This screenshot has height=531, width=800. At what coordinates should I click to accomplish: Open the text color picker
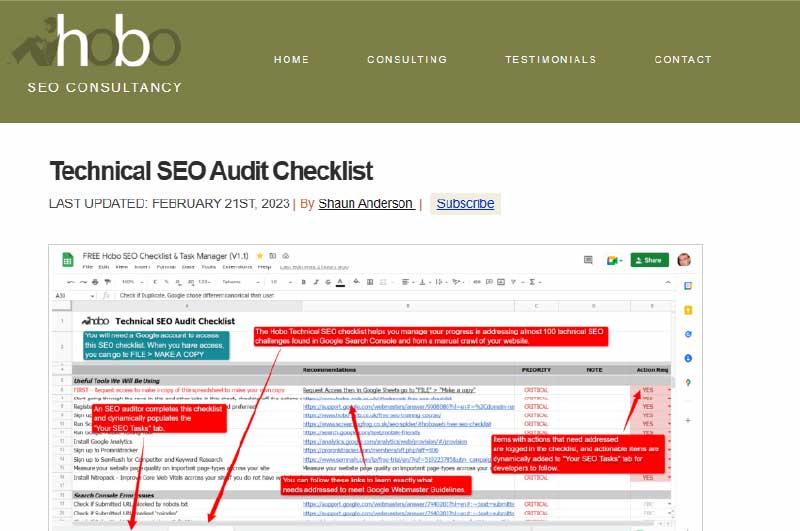point(340,282)
